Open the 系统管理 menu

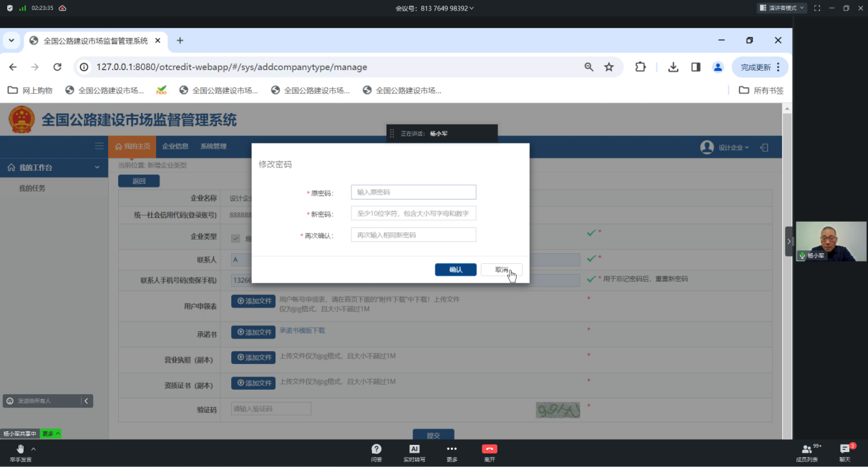coord(213,147)
